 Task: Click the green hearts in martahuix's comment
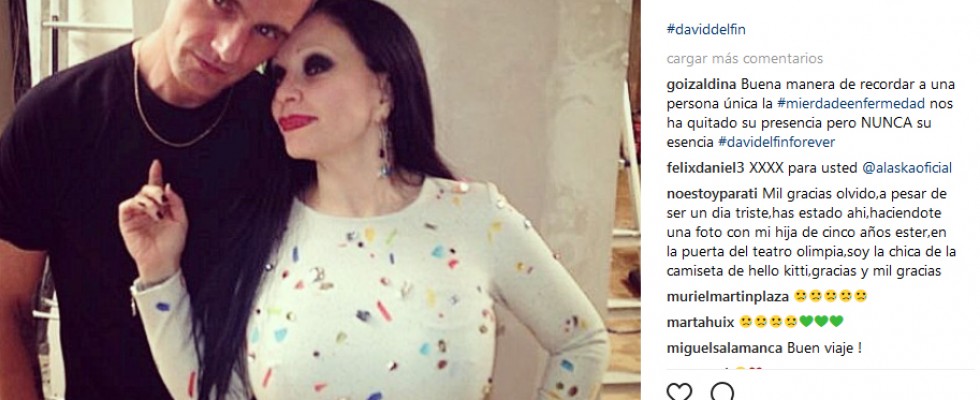pos(821,322)
